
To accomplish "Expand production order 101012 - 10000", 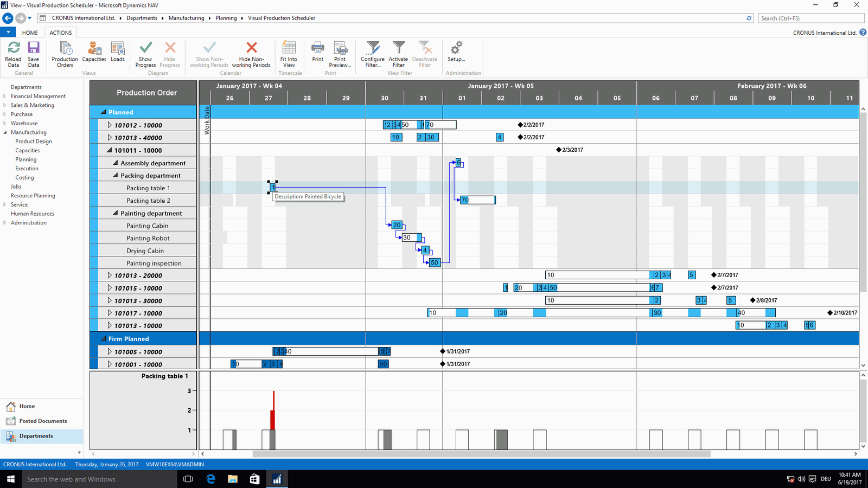I will tap(110, 125).
